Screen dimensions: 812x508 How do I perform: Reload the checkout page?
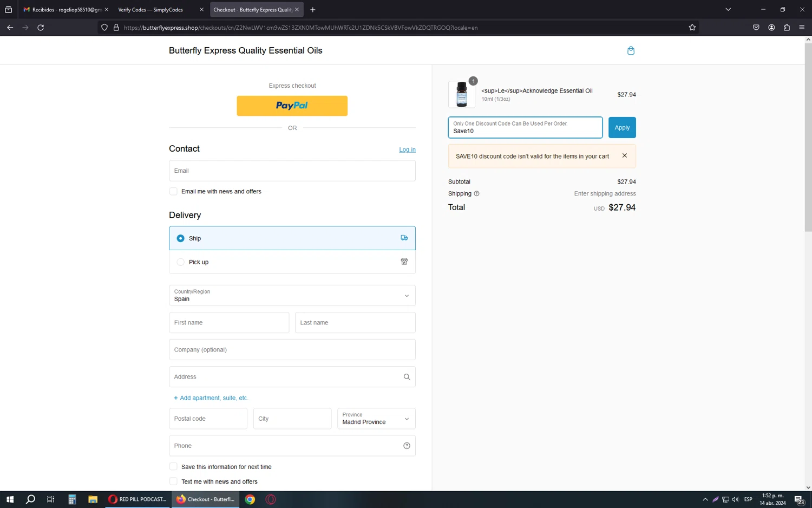pos(41,28)
